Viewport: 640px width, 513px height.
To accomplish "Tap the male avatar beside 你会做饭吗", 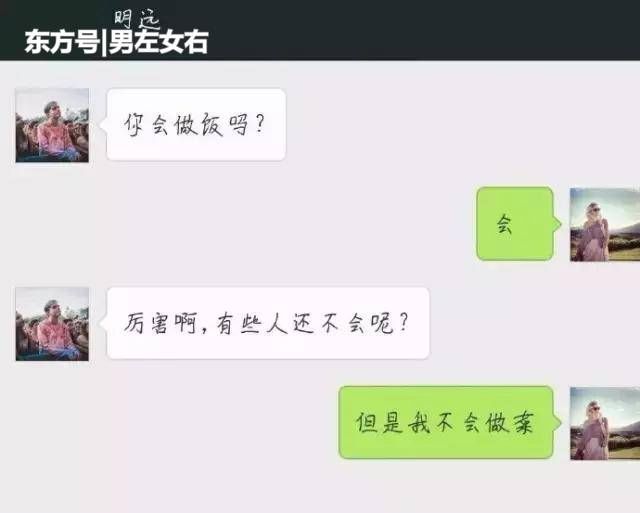I will tap(52, 125).
